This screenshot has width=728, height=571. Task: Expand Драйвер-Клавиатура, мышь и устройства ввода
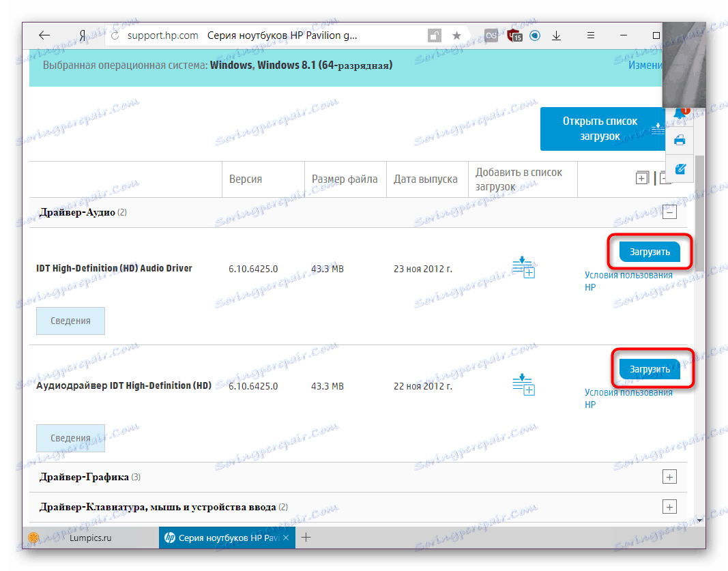669,507
